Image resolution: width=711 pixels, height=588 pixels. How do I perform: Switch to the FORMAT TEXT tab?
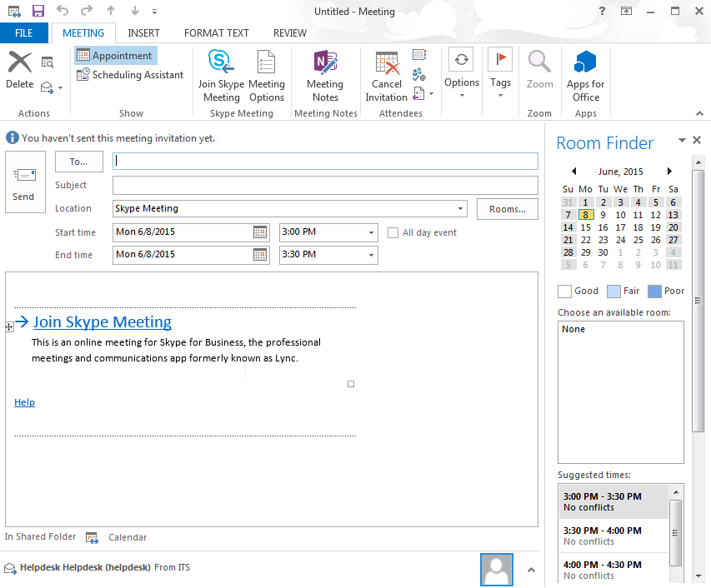216,33
